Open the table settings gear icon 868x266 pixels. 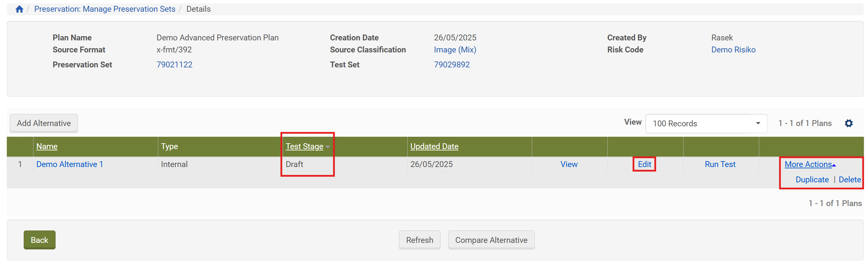[x=849, y=123]
